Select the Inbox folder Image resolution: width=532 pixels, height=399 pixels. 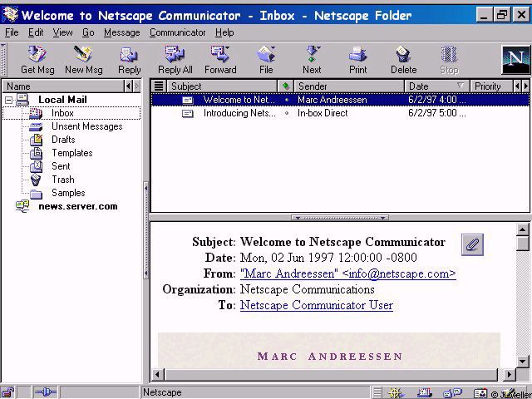pos(71,113)
